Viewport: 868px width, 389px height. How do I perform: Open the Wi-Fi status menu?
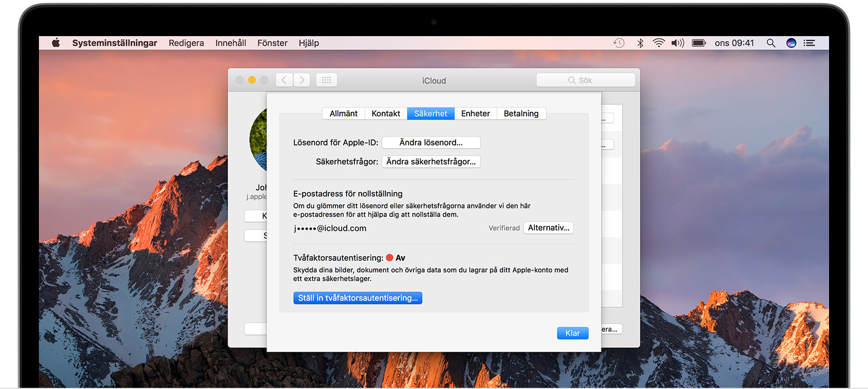pyautogui.click(x=659, y=43)
